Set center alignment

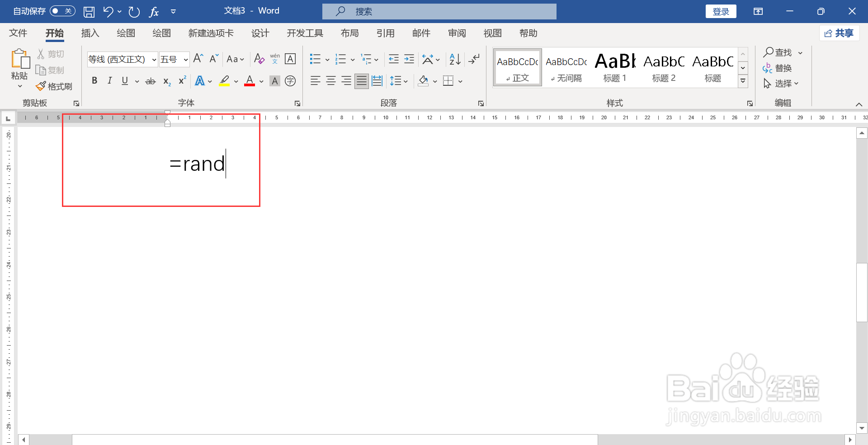[331, 81]
